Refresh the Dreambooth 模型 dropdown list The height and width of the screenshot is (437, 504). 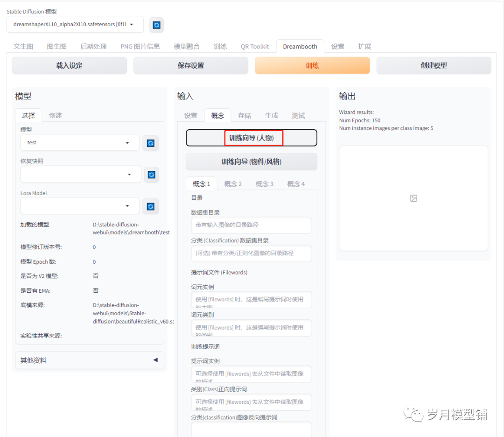click(x=150, y=143)
